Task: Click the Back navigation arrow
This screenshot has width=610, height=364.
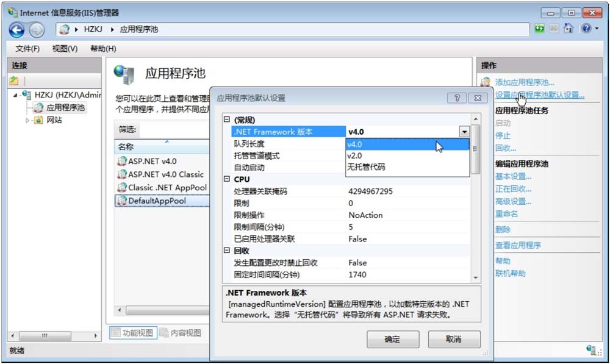Action: coord(16,30)
